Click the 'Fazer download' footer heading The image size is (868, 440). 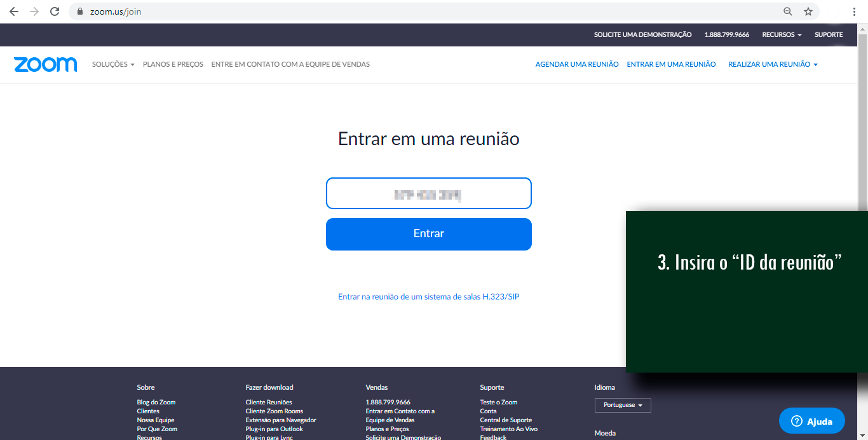tap(269, 387)
